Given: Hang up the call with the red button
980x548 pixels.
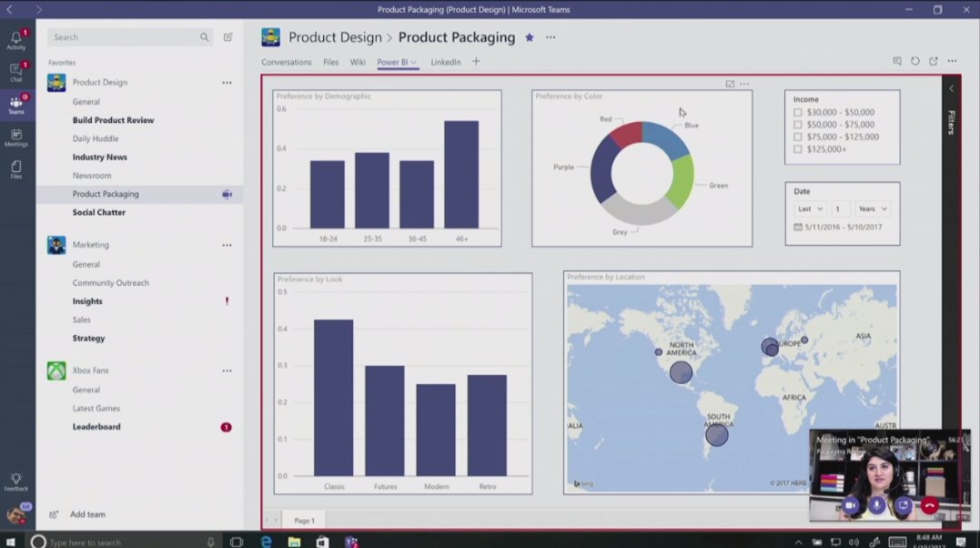Looking at the screenshot, I should click(x=929, y=505).
